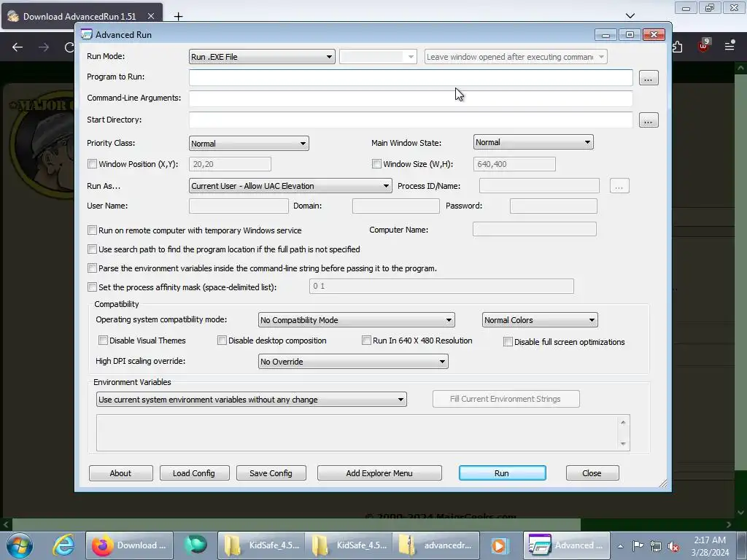Viewport: 747px width, 560px height.
Task: Open OS compatibility mode dropdown
Action: tap(356, 320)
